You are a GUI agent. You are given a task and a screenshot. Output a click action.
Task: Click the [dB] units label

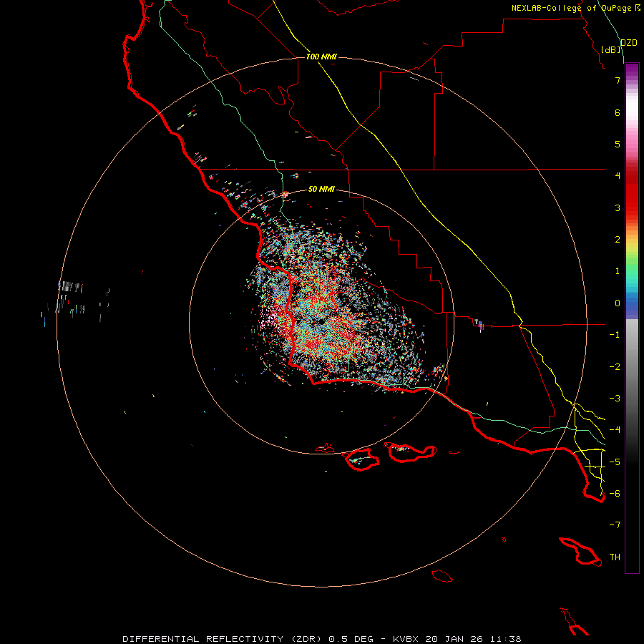(x=611, y=49)
